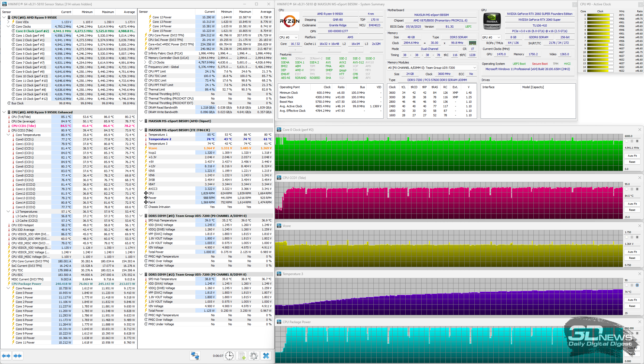Select white background in Temperature 3 graph
This screenshot has width=644, height=364.
(627, 285)
